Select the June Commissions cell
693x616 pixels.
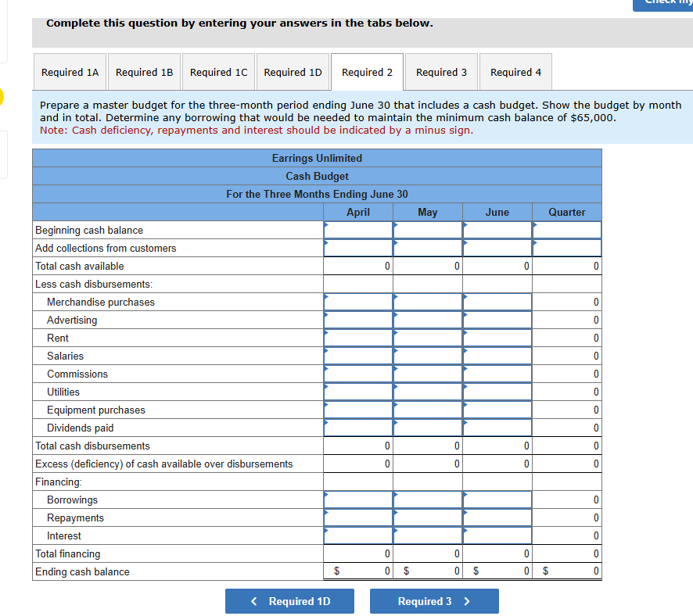pos(497,374)
